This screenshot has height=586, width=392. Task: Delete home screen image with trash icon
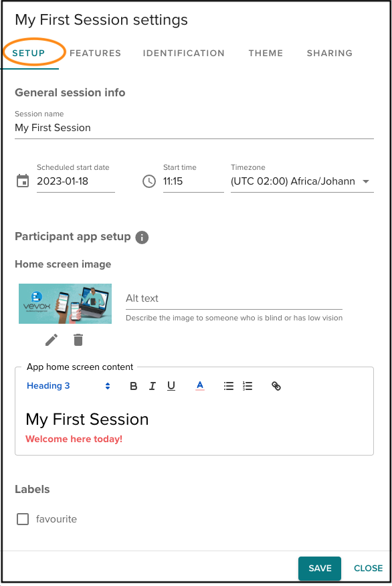(x=78, y=340)
